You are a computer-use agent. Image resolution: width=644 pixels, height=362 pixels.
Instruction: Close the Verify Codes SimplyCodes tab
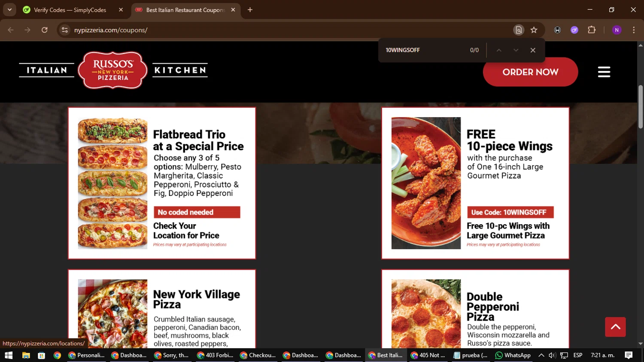coord(121,10)
